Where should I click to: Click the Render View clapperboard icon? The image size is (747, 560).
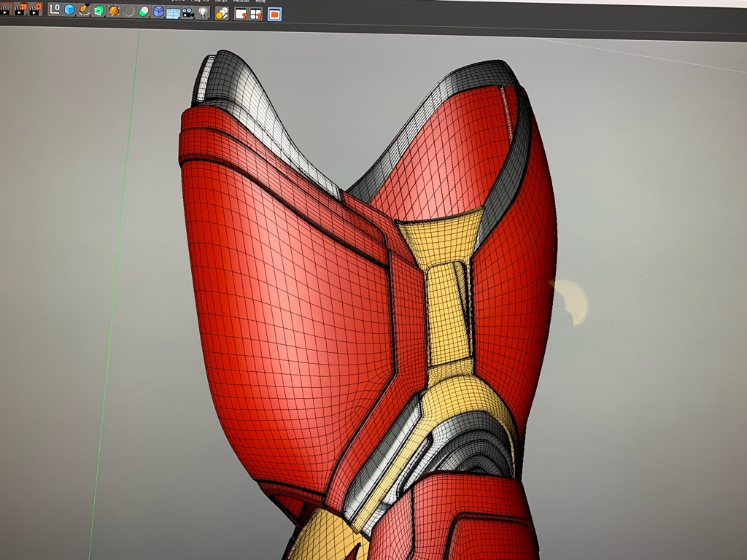[x=5, y=9]
